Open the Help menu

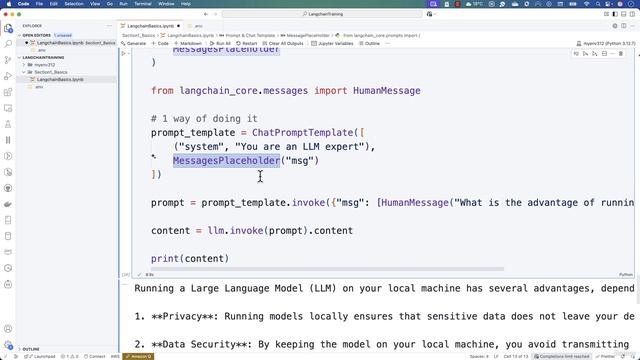pyautogui.click(x=186, y=4)
